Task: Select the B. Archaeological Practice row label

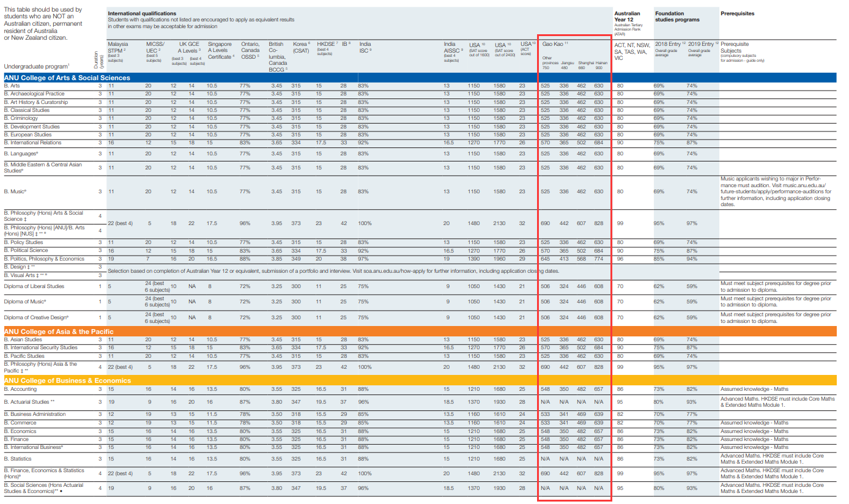Action: 34,94
